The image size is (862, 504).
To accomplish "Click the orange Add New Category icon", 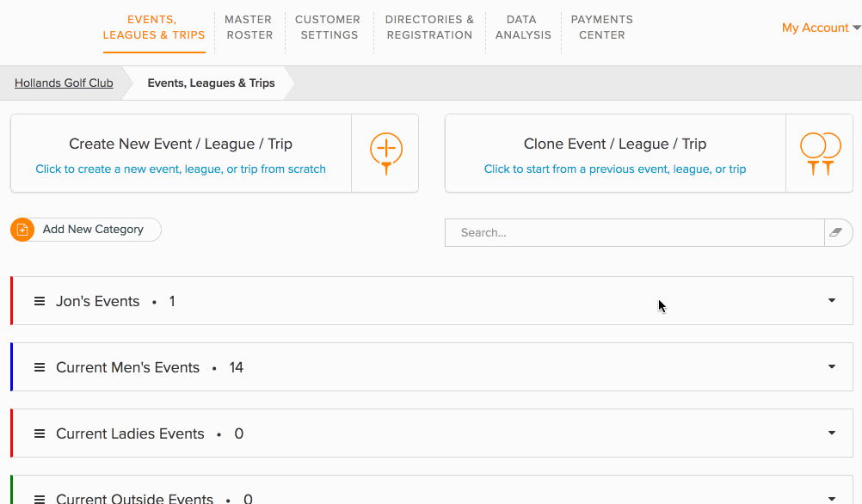I will coord(22,230).
